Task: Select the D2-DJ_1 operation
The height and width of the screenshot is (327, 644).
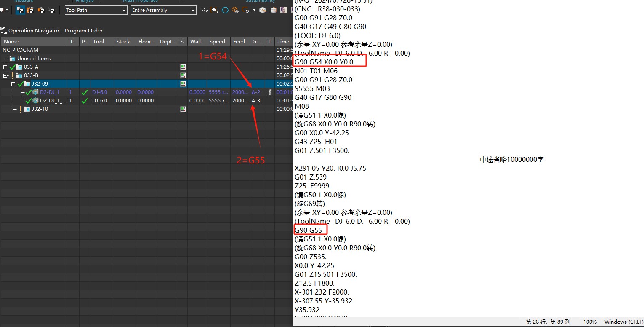Action: tap(50, 92)
